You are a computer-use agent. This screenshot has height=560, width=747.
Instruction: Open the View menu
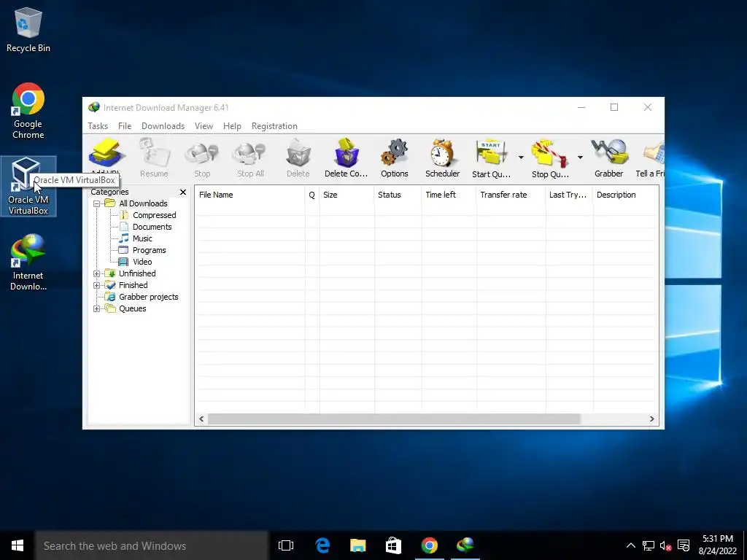204,126
